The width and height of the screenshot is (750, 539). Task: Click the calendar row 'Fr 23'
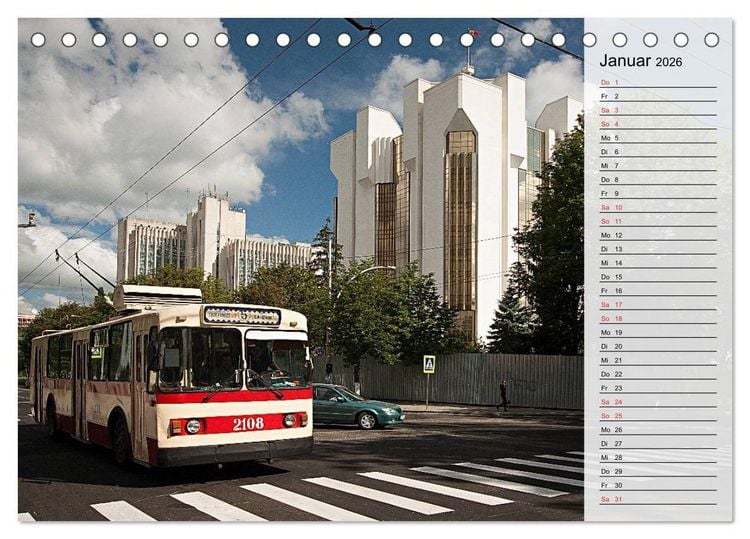click(658, 388)
